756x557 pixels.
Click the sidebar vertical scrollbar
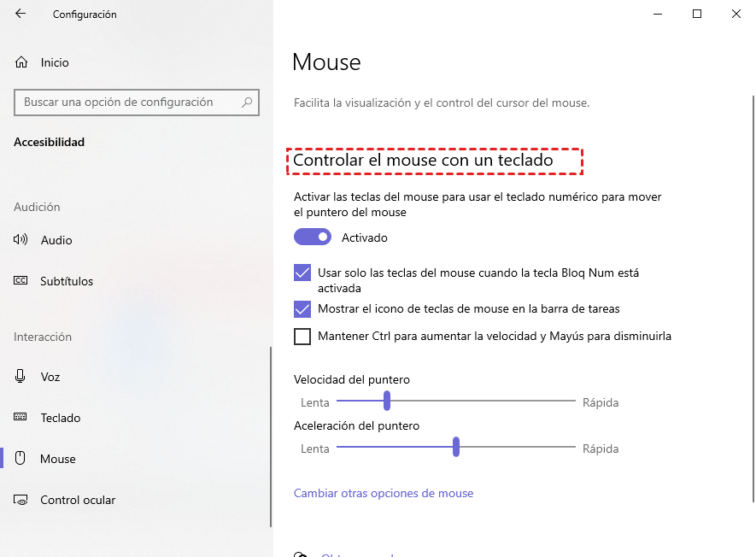(271, 437)
